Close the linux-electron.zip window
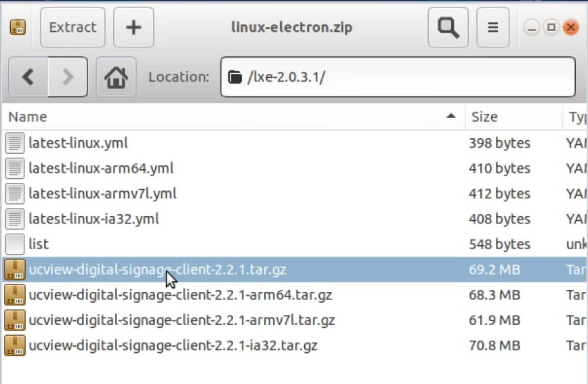 point(571,27)
